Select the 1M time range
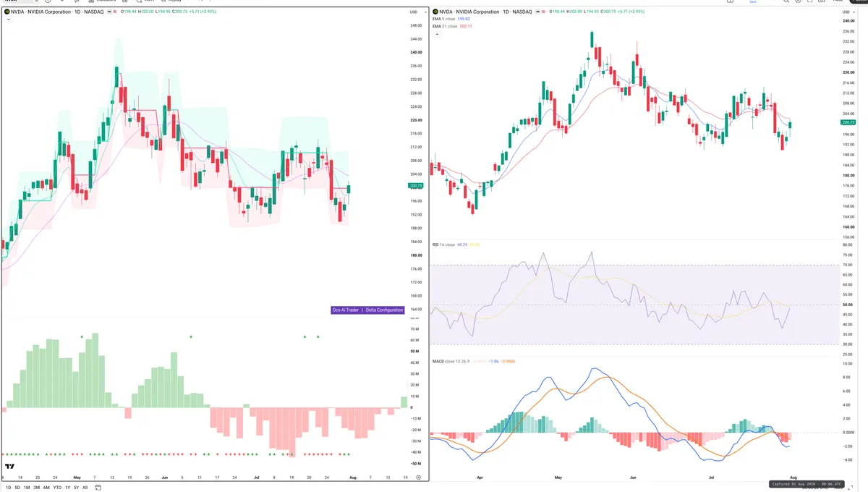Viewport: 868px width, 492px height. pos(27,488)
